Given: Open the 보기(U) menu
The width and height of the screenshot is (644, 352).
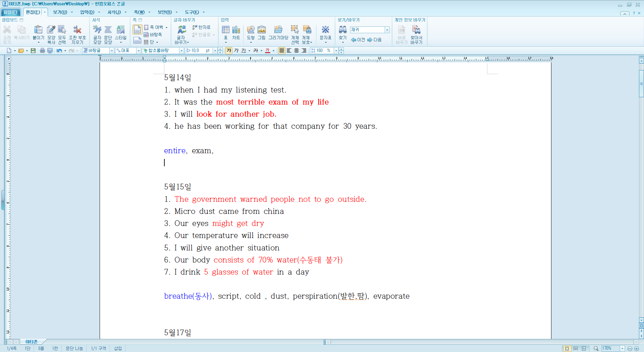Looking at the screenshot, I should tap(60, 12).
